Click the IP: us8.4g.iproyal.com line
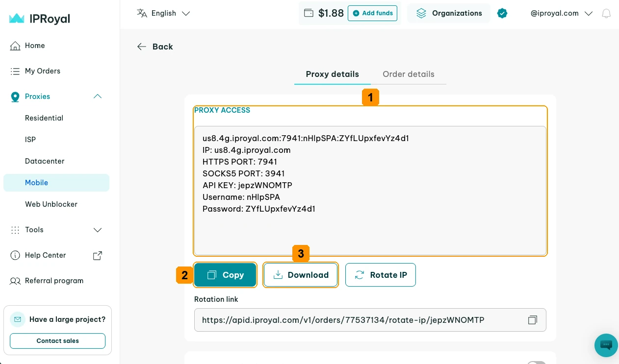This screenshot has width=619, height=364. (x=247, y=150)
